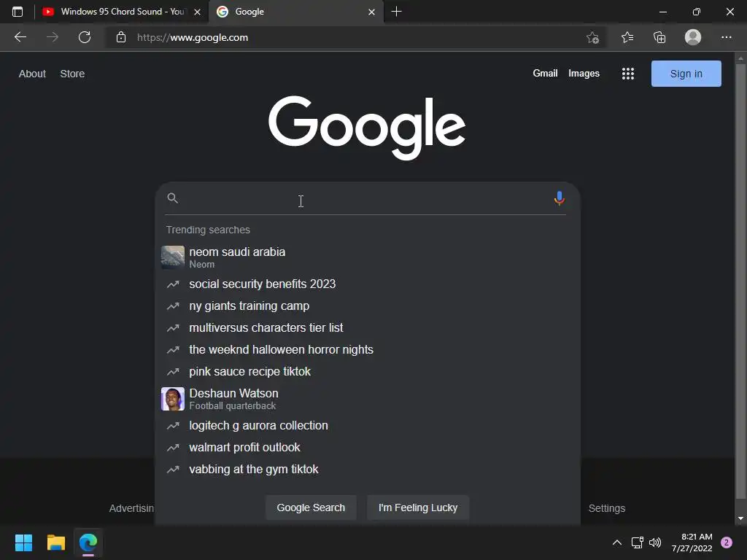Select pink sauce recipe tiktok suggestion
747x560 pixels.
(368, 371)
